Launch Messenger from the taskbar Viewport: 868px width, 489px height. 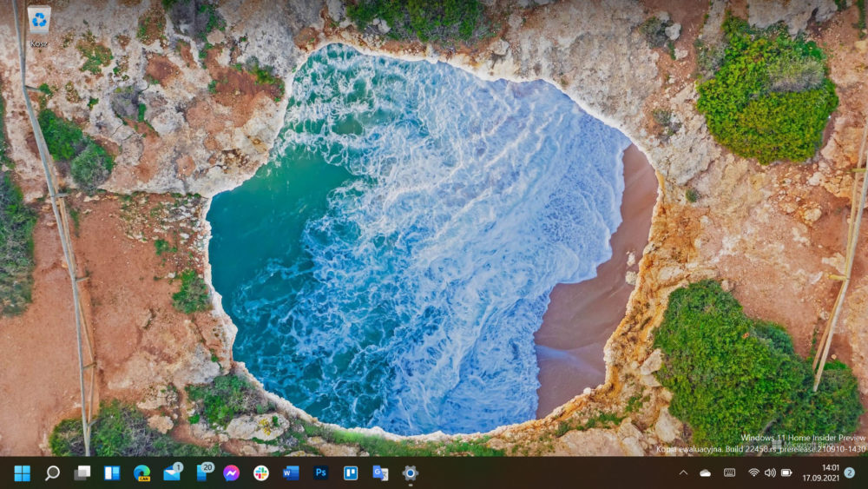(x=232, y=473)
